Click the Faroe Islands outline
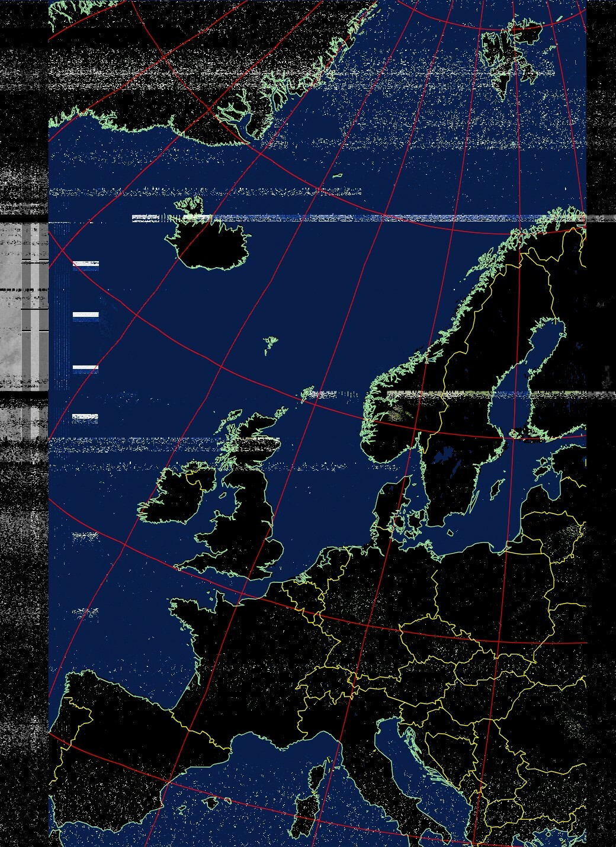616x847 pixels. click(x=270, y=344)
